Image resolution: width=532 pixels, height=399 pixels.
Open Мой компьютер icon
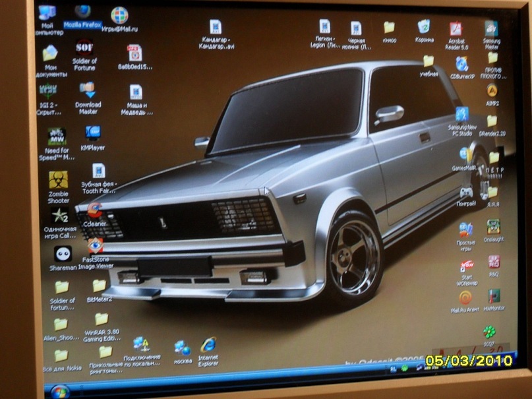click(47, 13)
